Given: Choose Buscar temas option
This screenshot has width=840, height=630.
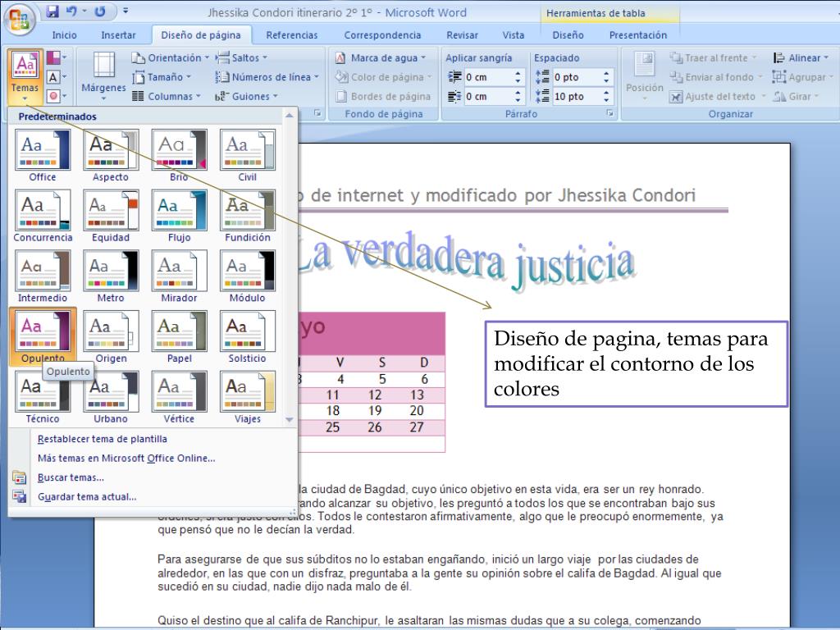Looking at the screenshot, I should (71, 477).
